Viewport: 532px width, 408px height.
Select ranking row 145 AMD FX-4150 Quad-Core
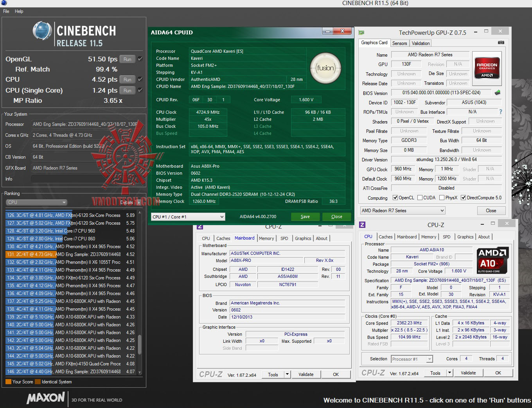point(70,364)
